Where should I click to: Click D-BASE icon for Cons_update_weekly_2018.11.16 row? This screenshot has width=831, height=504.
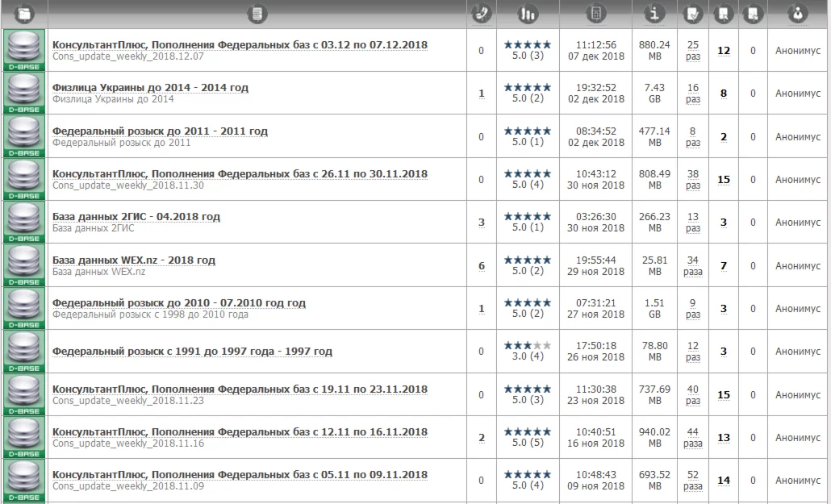[24, 437]
